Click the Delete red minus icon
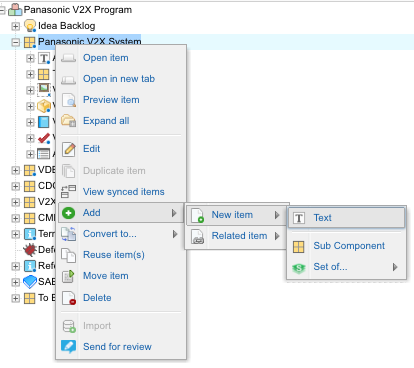 pos(69,298)
